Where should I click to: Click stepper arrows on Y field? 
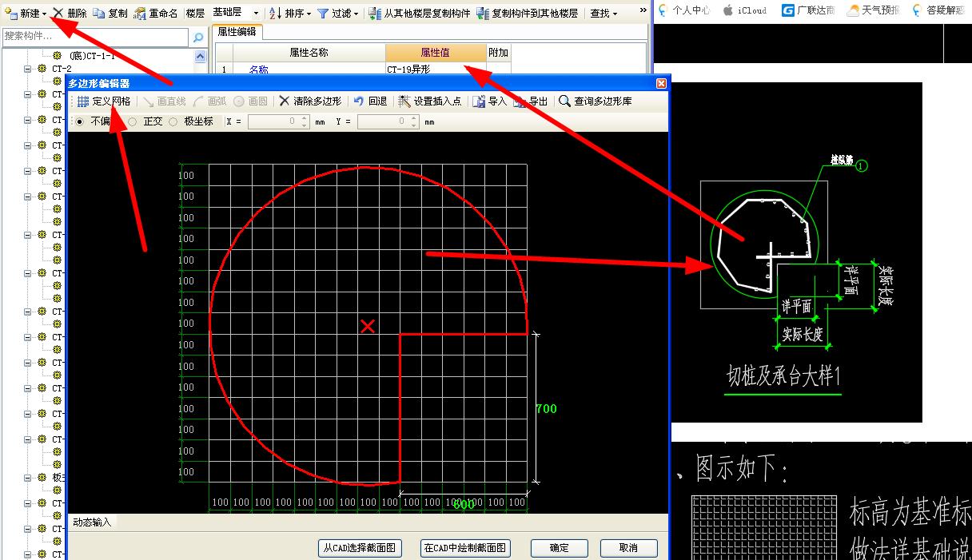pyautogui.click(x=413, y=121)
